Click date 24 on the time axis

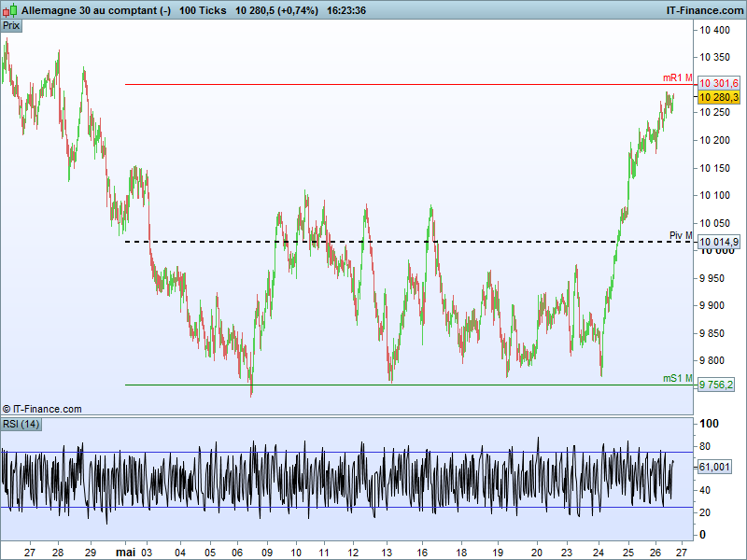click(598, 553)
